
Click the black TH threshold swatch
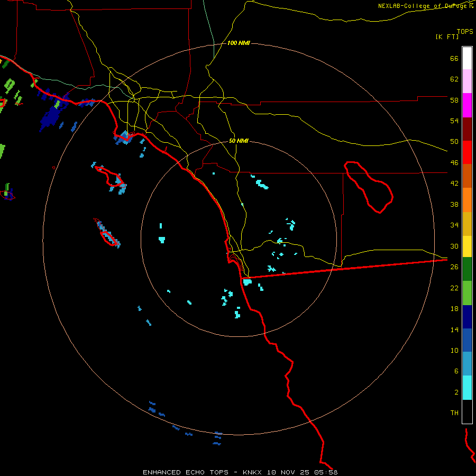pos(467,411)
